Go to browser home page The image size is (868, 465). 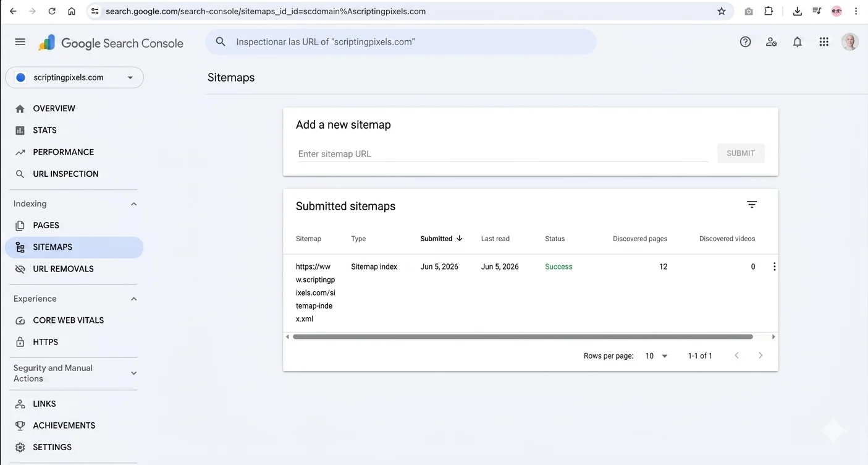tap(72, 11)
